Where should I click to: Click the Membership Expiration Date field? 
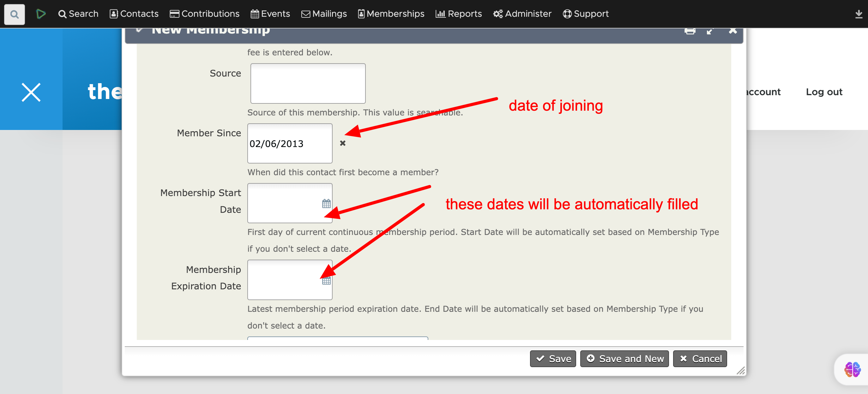tap(290, 280)
